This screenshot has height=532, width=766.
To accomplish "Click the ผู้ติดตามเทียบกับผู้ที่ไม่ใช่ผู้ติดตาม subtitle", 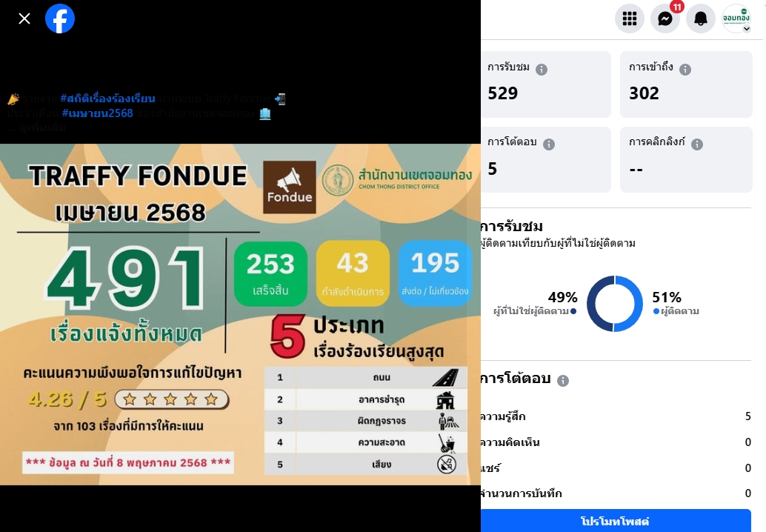I will coord(558,243).
